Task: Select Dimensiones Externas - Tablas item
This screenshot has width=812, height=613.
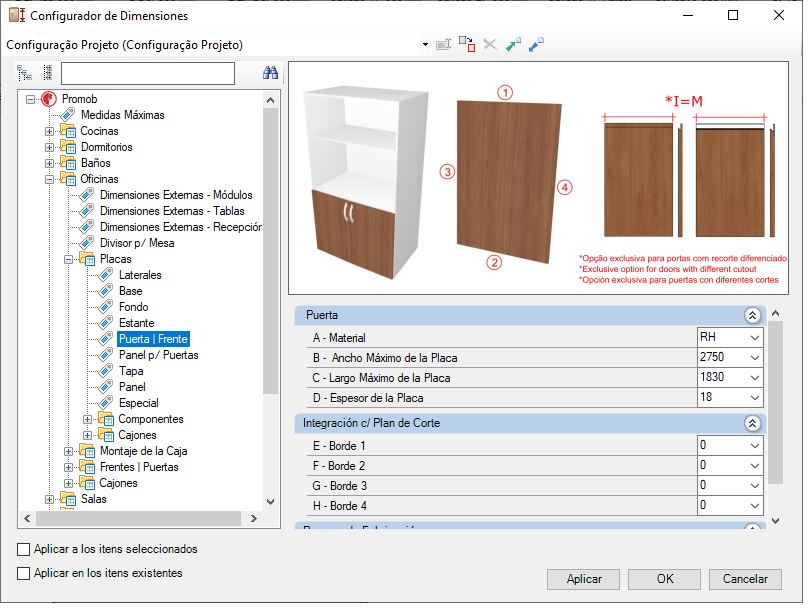Action: click(172, 211)
